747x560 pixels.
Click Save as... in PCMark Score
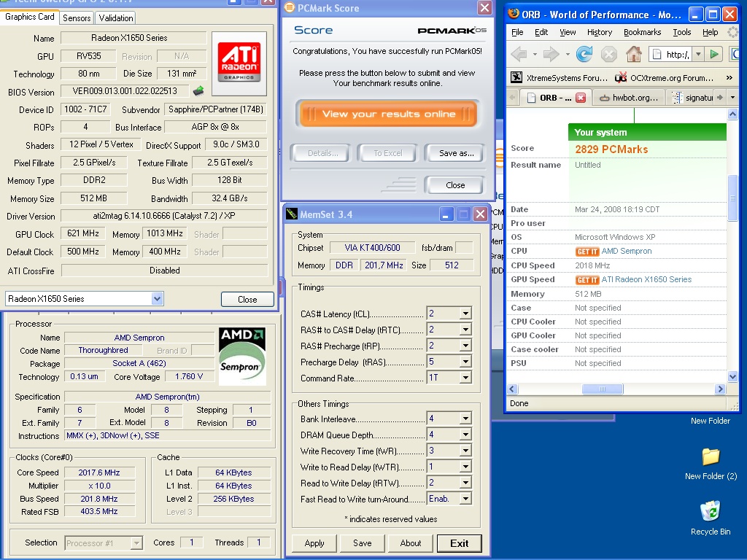[x=456, y=153]
